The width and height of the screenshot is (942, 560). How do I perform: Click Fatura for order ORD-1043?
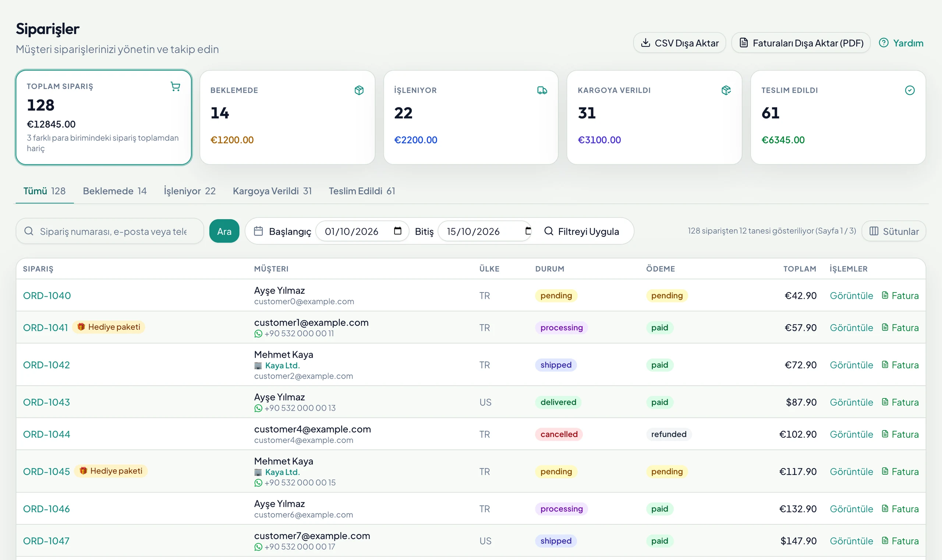point(900,402)
